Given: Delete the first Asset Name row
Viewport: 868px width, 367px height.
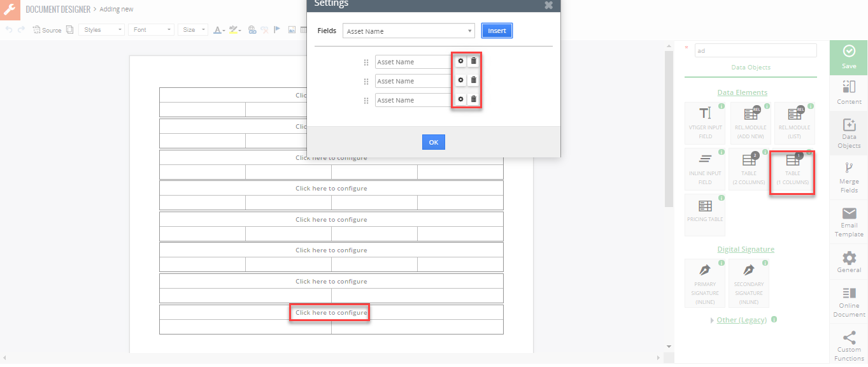Looking at the screenshot, I should click(473, 61).
